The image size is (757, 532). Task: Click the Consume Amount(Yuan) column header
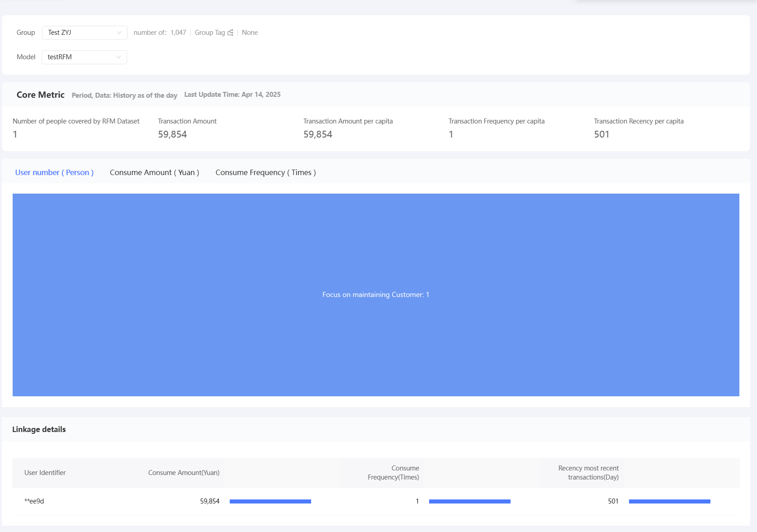pyautogui.click(x=184, y=473)
